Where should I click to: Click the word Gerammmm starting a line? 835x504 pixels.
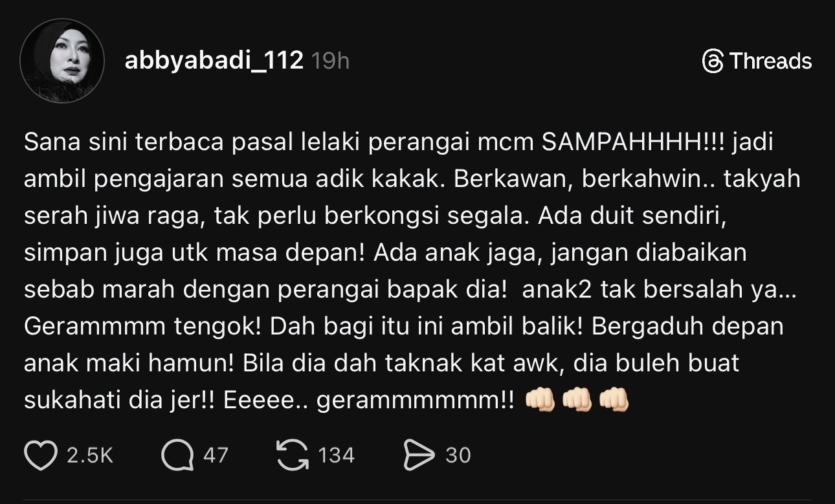pyautogui.click(x=94, y=327)
